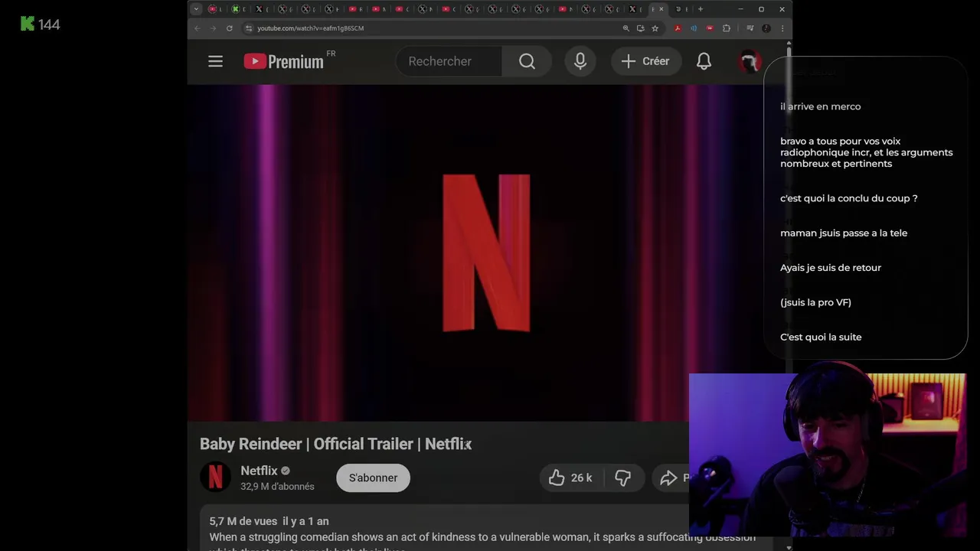Click chat message 'il arrive en merco'
The image size is (980, 551).
coord(820,106)
